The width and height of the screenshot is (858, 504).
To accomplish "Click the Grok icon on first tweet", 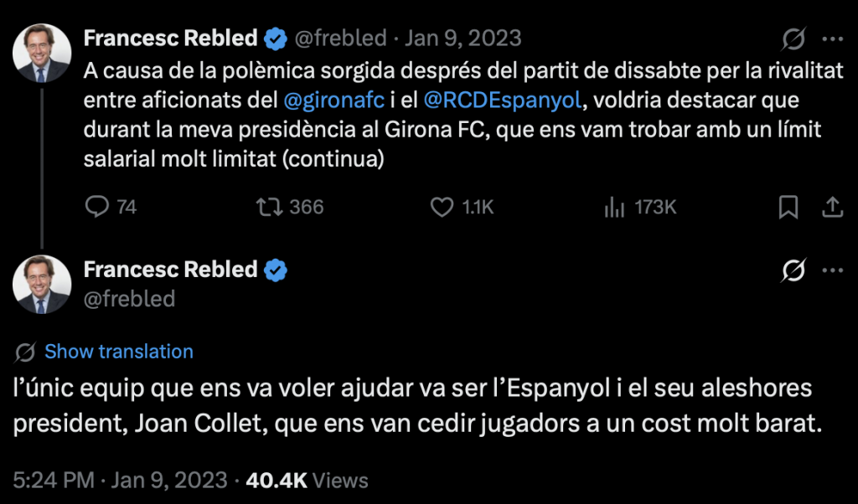I will pyautogui.click(x=793, y=39).
